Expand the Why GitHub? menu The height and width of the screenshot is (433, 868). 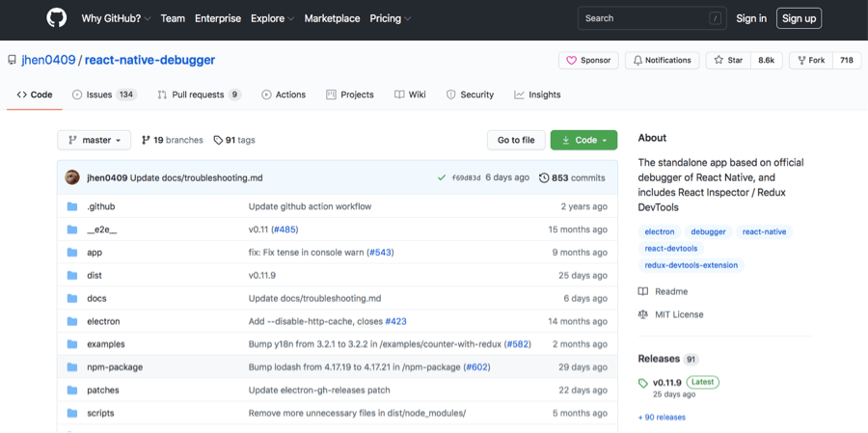pos(116,18)
